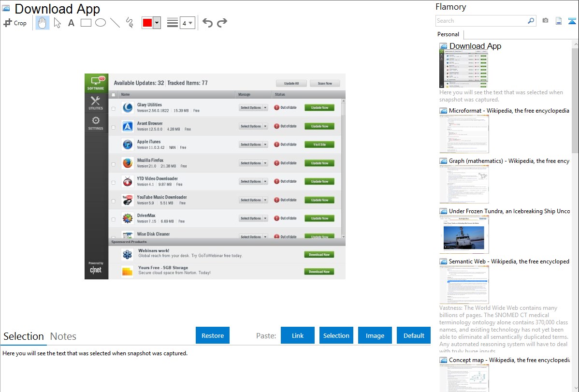Redo the last undone action
Screen dimensions: 579x392
coord(222,23)
